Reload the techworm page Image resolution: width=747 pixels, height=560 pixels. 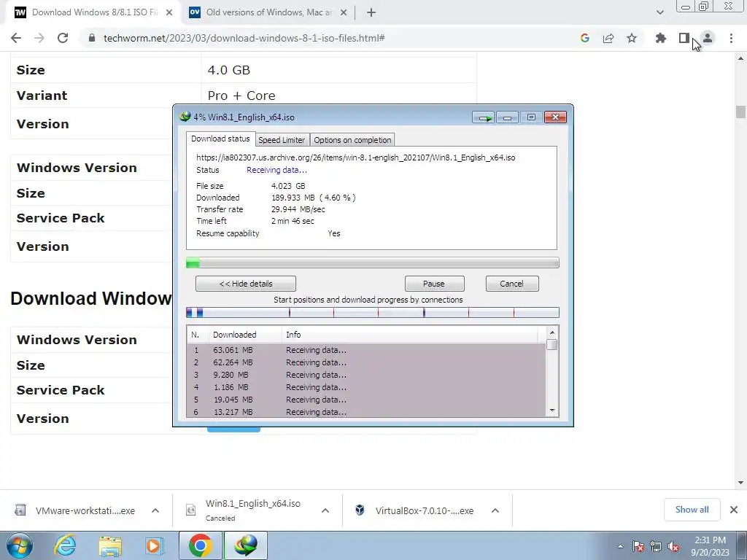coord(63,38)
